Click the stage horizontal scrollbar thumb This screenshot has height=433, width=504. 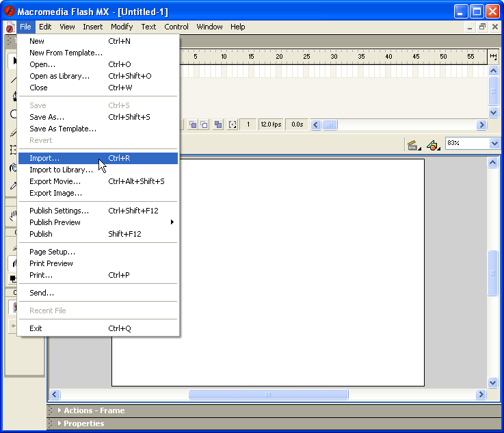pyautogui.click(x=268, y=395)
